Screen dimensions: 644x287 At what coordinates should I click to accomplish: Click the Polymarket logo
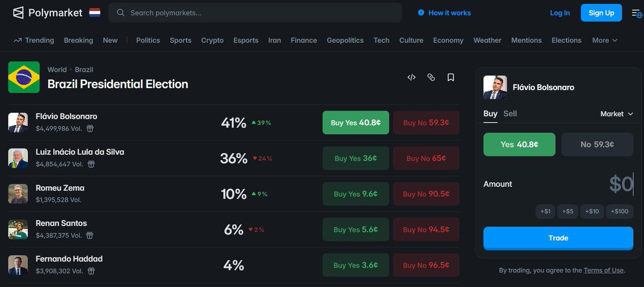[48, 12]
